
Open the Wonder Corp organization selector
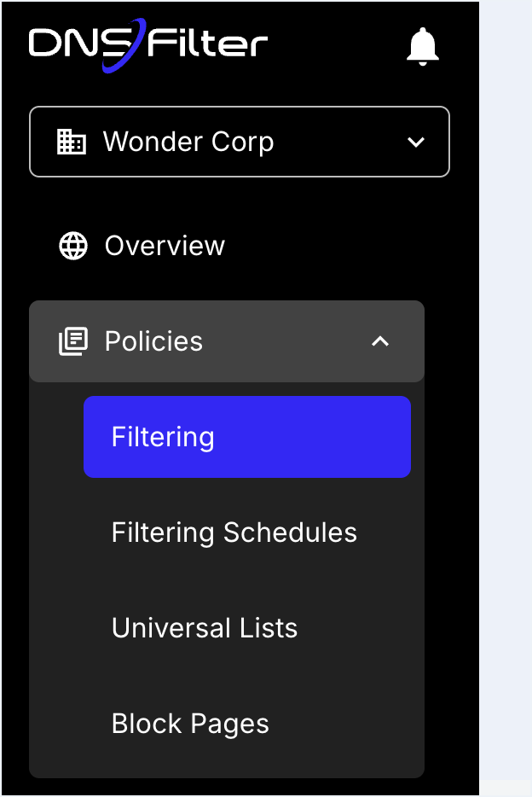[240, 142]
